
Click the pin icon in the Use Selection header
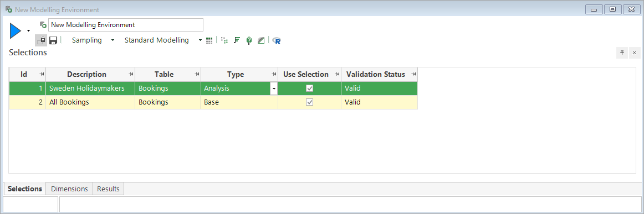click(337, 74)
